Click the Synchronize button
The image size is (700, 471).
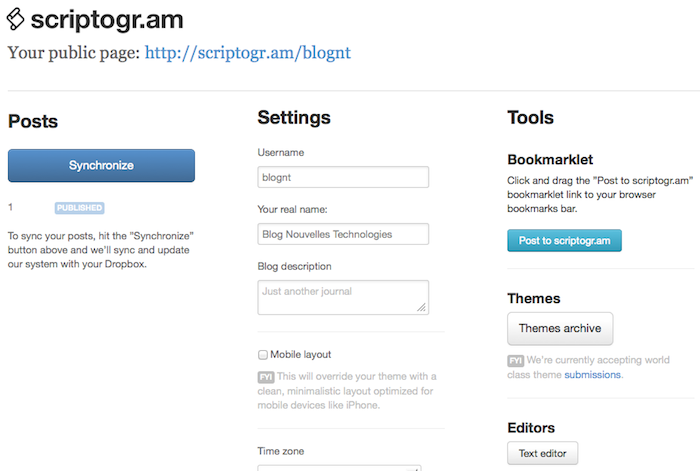click(101, 166)
